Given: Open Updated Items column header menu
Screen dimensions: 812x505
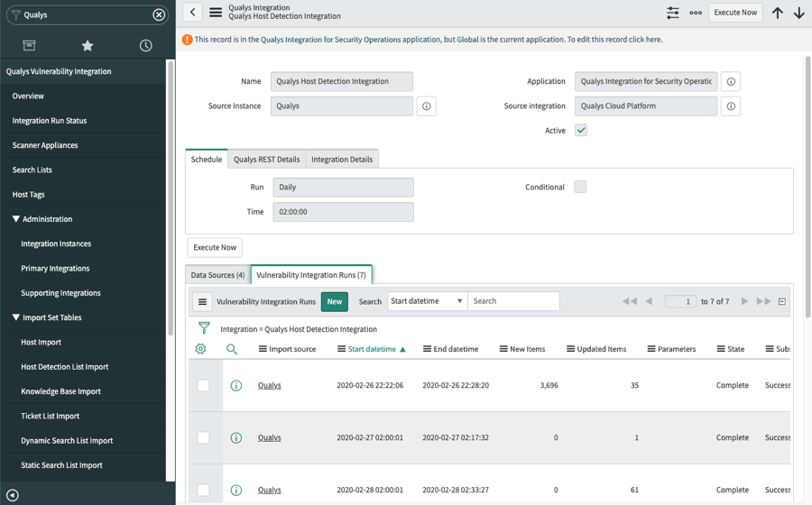Looking at the screenshot, I should tap(571, 349).
